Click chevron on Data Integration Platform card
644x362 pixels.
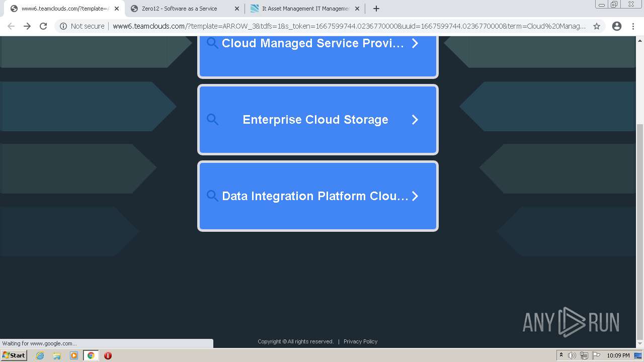(x=415, y=196)
